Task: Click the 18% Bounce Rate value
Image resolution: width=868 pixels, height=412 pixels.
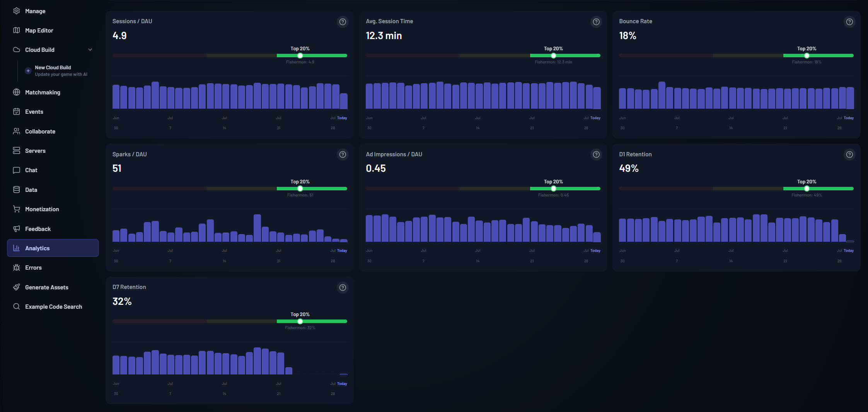Action: tap(628, 36)
